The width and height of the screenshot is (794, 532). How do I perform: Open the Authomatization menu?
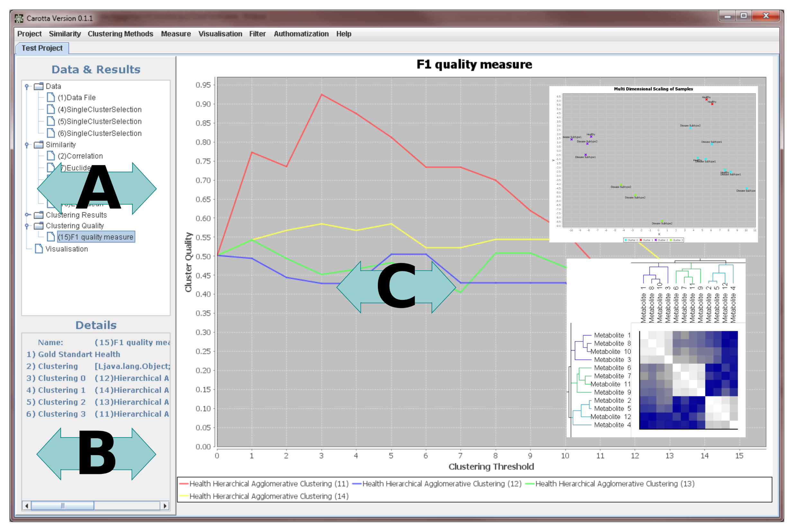[x=301, y=34]
